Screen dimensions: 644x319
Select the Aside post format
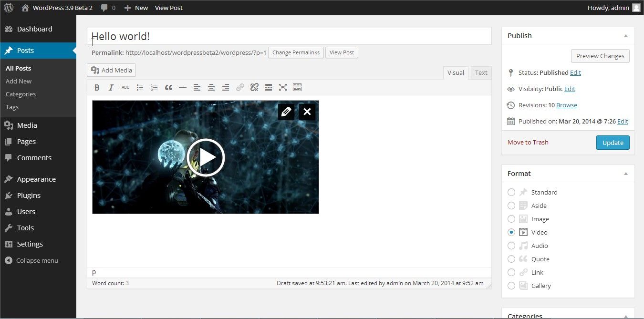pos(511,206)
